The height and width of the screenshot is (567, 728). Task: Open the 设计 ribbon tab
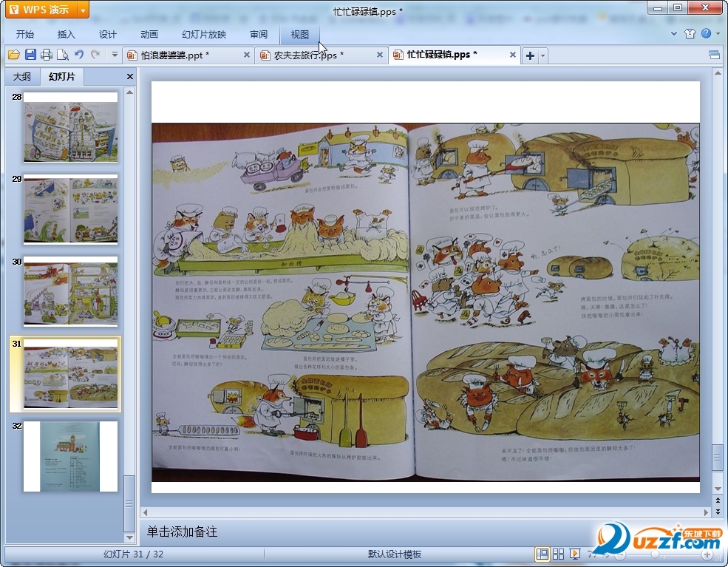pyautogui.click(x=107, y=34)
